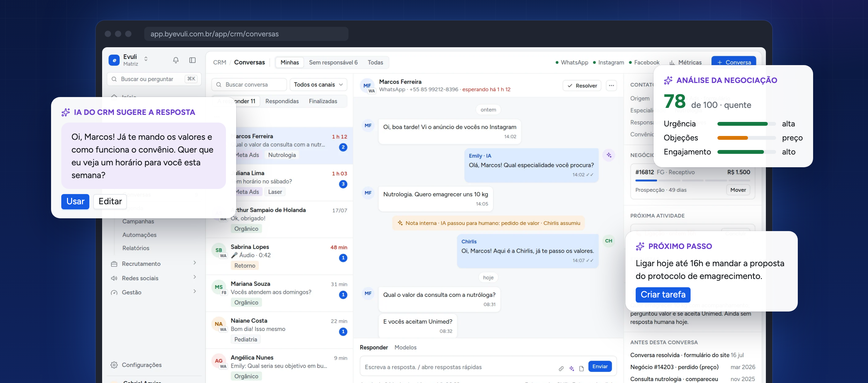Open the Finalizadas tab
This screenshot has width=868, height=383.
[x=323, y=101]
